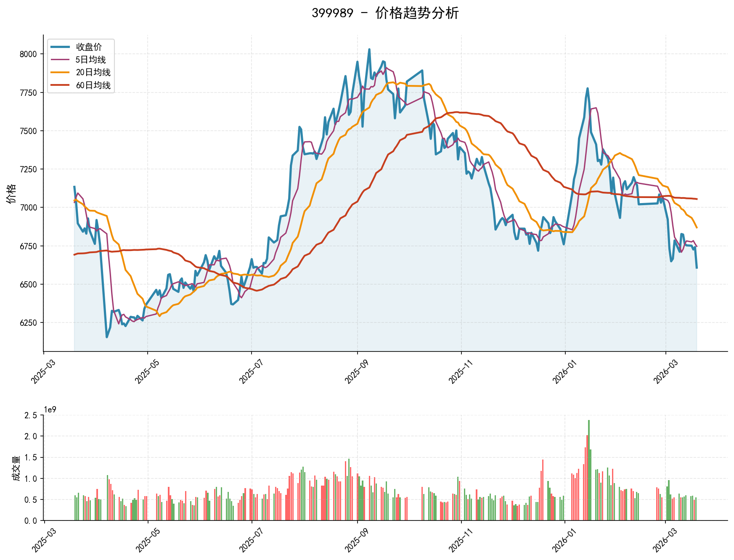This screenshot has height=560, width=734.
Task: Select the 60日均线 red legend swatch
Action: 61,85
